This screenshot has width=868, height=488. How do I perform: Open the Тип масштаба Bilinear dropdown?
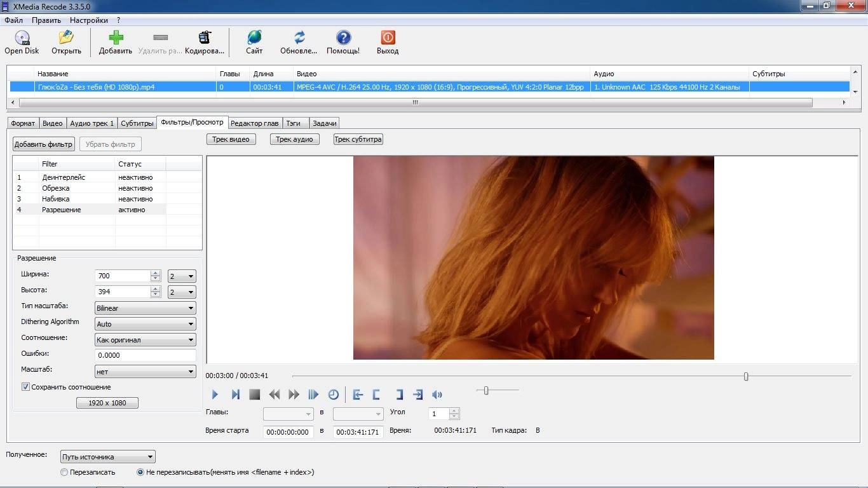tap(146, 308)
